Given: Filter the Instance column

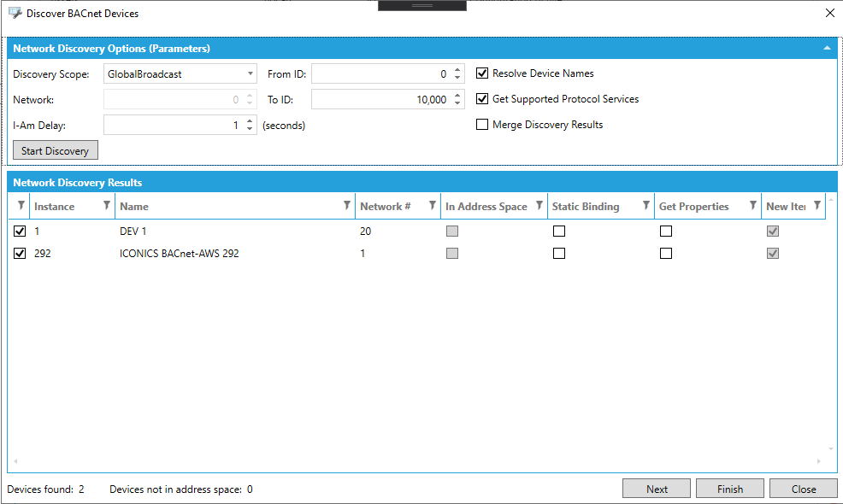Looking at the screenshot, I should [x=106, y=206].
